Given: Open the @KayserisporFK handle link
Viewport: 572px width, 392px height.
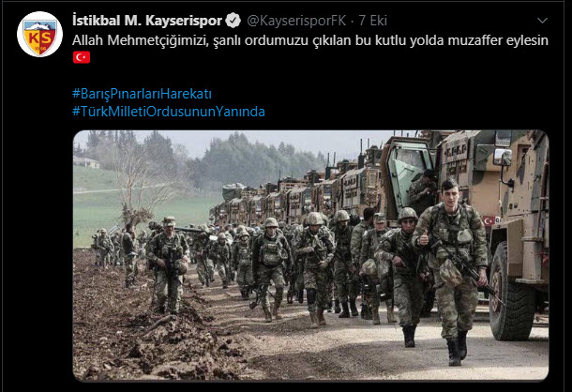Looking at the screenshot, I should click(x=296, y=21).
